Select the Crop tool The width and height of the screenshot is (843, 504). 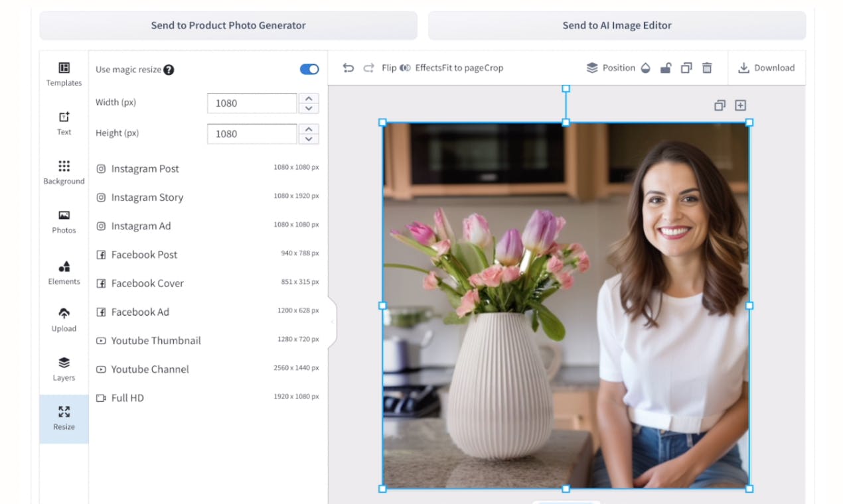click(493, 68)
